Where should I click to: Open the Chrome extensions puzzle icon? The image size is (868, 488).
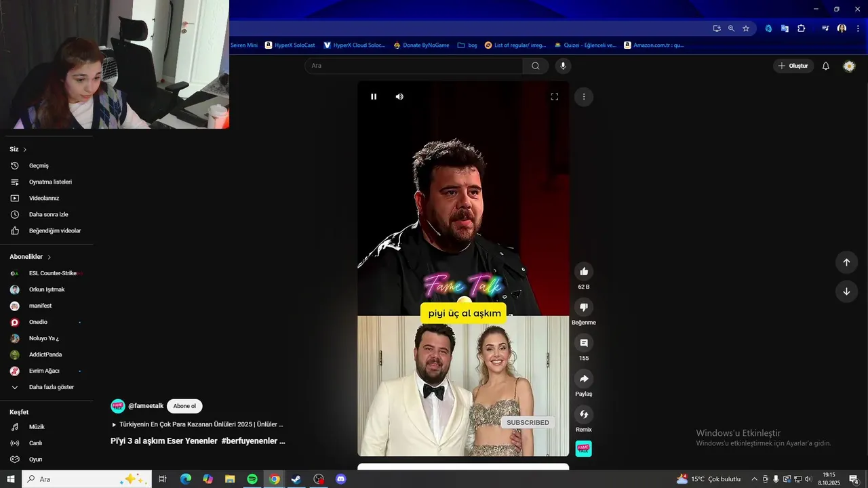pyautogui.click(x=801, y=28)
